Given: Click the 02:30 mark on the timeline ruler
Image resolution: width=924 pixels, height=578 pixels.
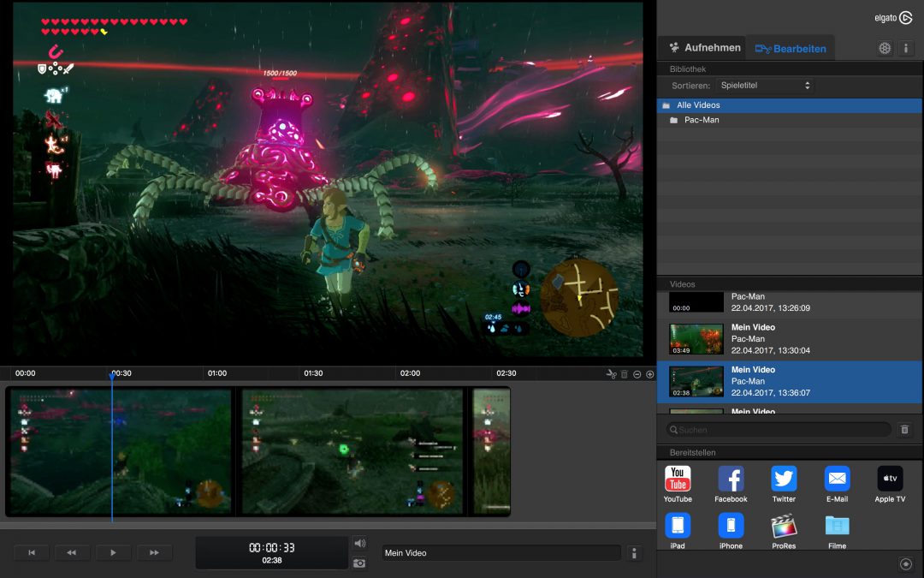Looking at the screenshot, I should coord(506,373).
